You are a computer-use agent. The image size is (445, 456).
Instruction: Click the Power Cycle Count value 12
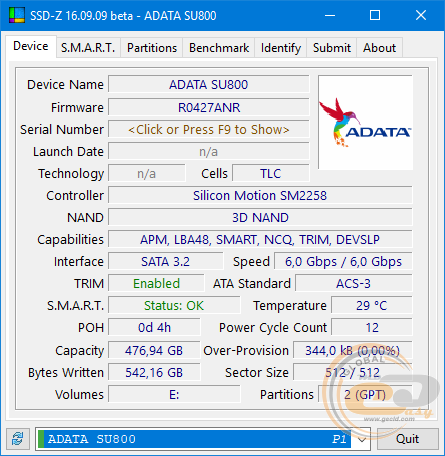pyautogui.click(x=372, y=327)
